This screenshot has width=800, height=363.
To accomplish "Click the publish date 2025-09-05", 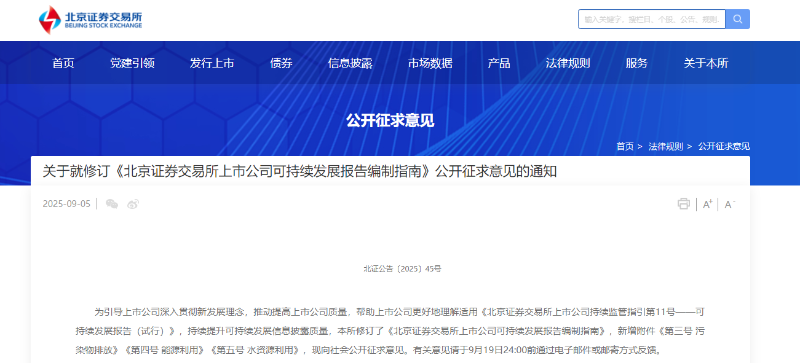I will [x=66, y=204].
